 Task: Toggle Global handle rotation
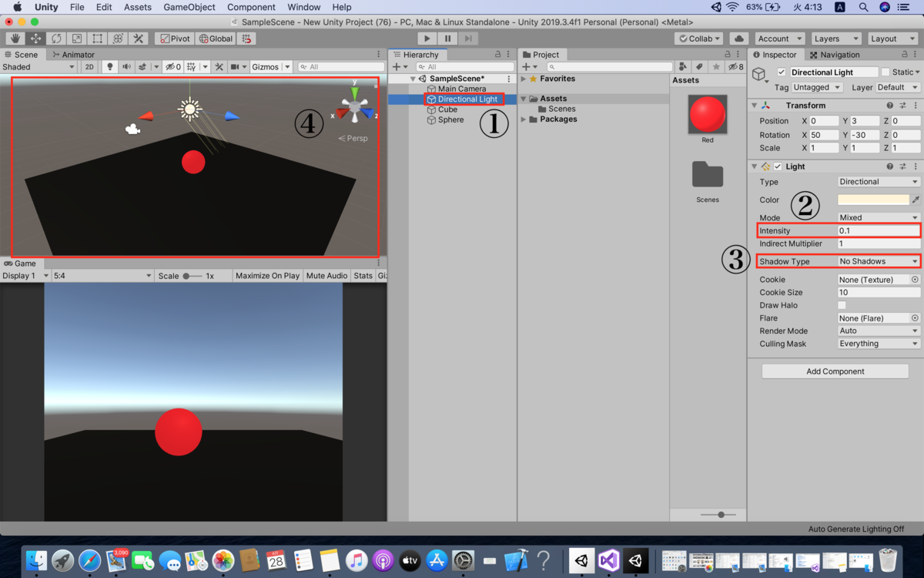(216, 39)
